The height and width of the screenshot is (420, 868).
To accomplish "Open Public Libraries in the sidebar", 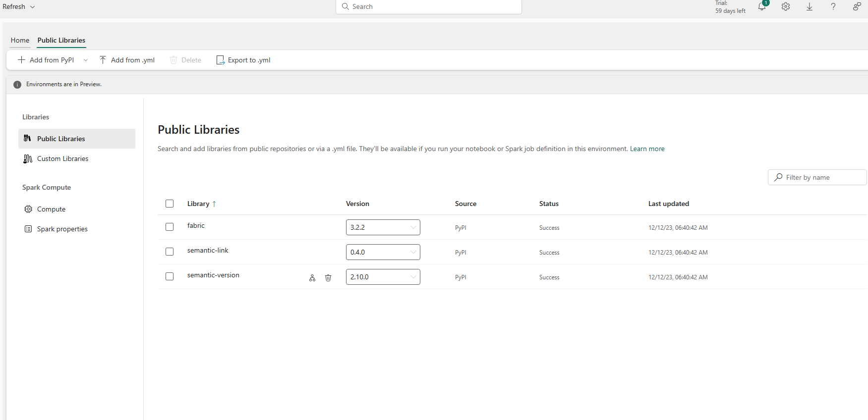I will pos(77,139).
